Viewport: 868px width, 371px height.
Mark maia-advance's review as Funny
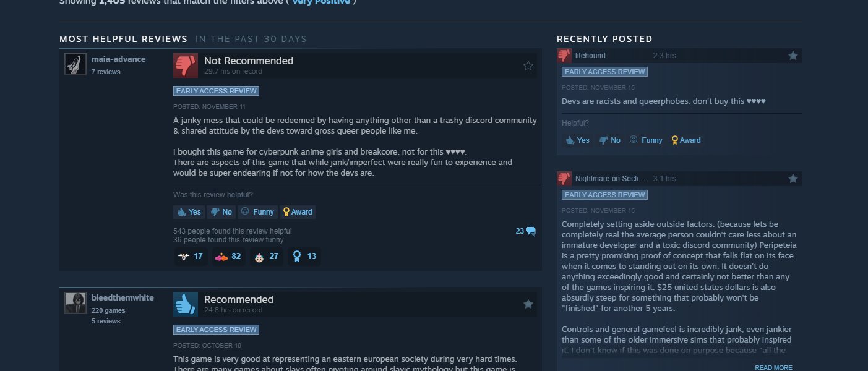pos(257,212)
